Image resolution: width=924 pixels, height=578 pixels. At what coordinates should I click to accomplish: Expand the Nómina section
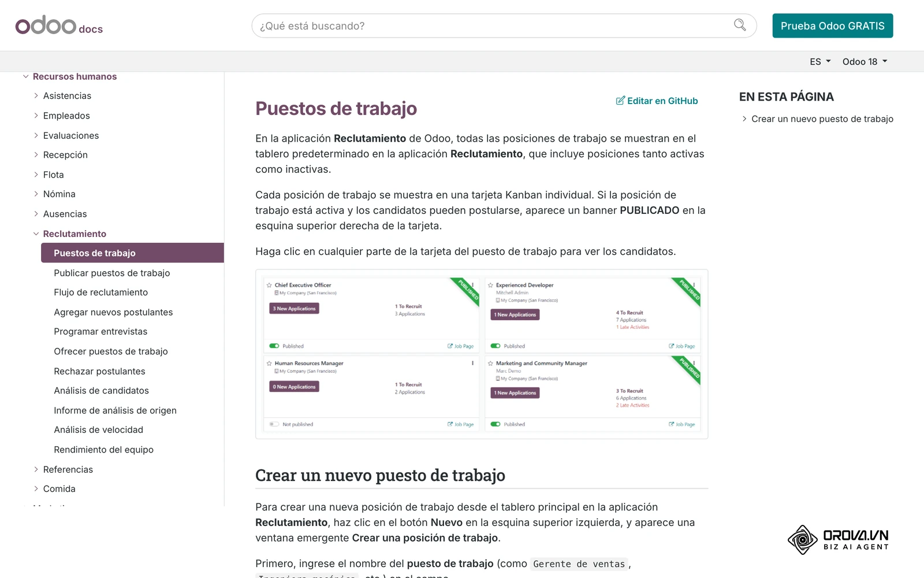(36, 194)
